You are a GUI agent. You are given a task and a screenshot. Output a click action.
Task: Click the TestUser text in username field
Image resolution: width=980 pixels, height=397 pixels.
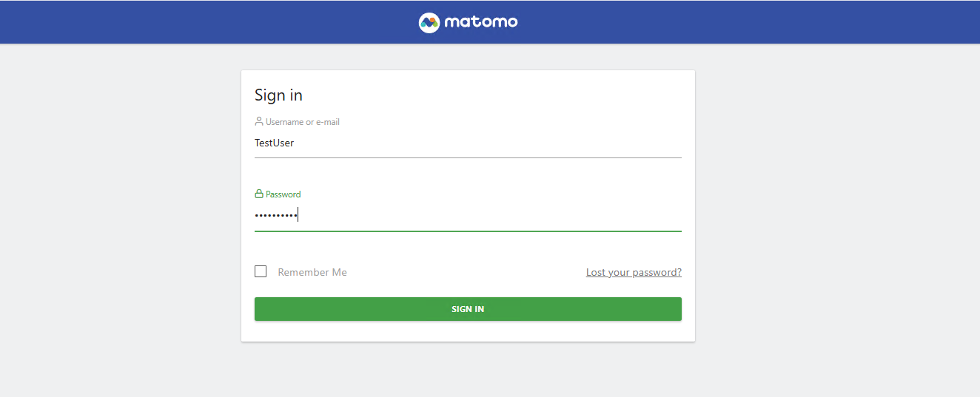click(274, 143)
